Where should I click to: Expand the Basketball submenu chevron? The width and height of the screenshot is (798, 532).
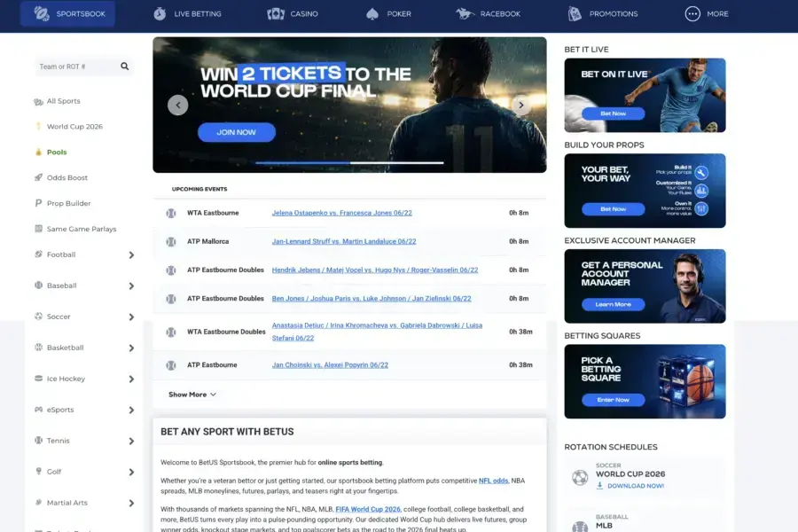(x=131, y=348)
